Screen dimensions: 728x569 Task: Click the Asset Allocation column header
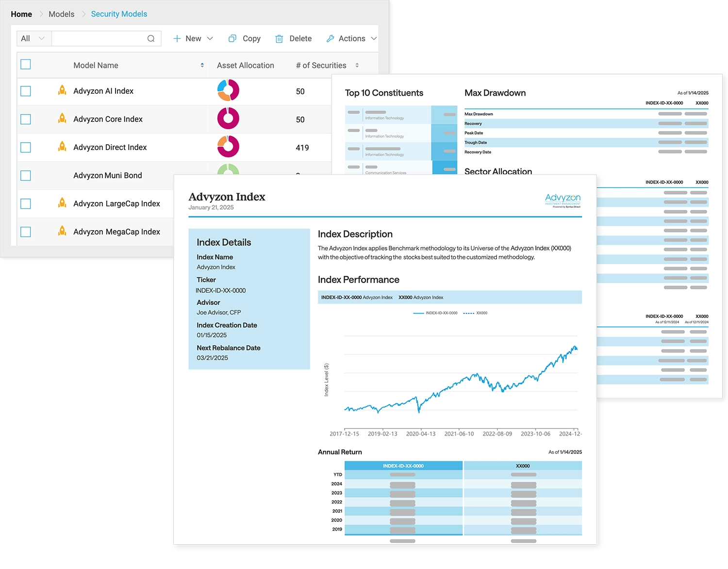click(246, 66)
